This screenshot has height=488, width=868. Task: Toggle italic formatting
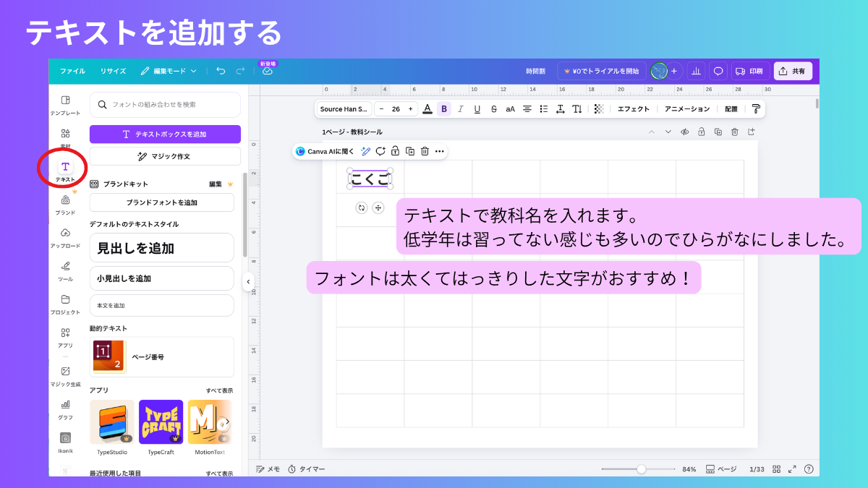tap(461, 109)
